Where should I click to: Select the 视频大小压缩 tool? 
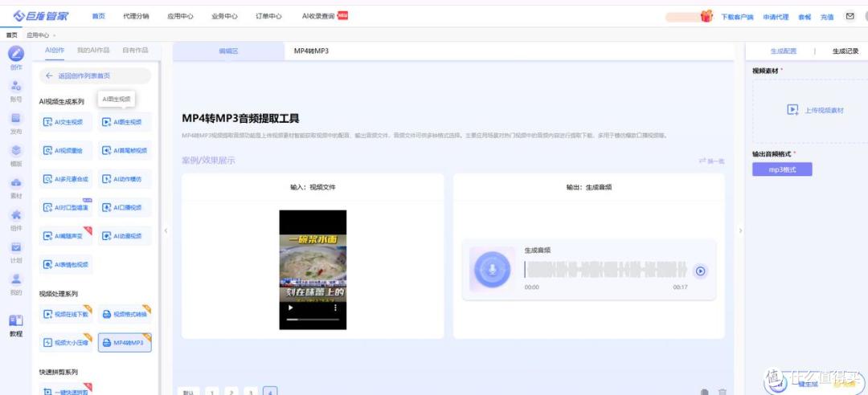[x=66, y=343]
